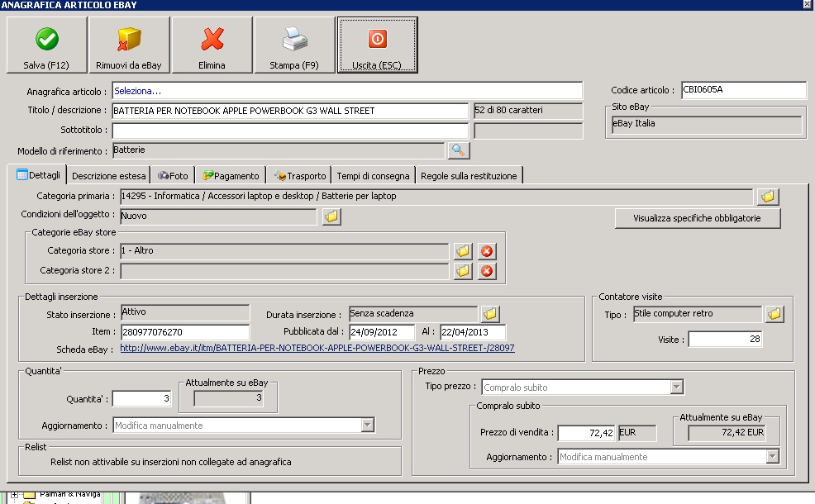Image resolution: width=815 pixels, height=504 pixels.
Task: Click the Categoria store '1 - Altro' field
Action: (284, 251)
